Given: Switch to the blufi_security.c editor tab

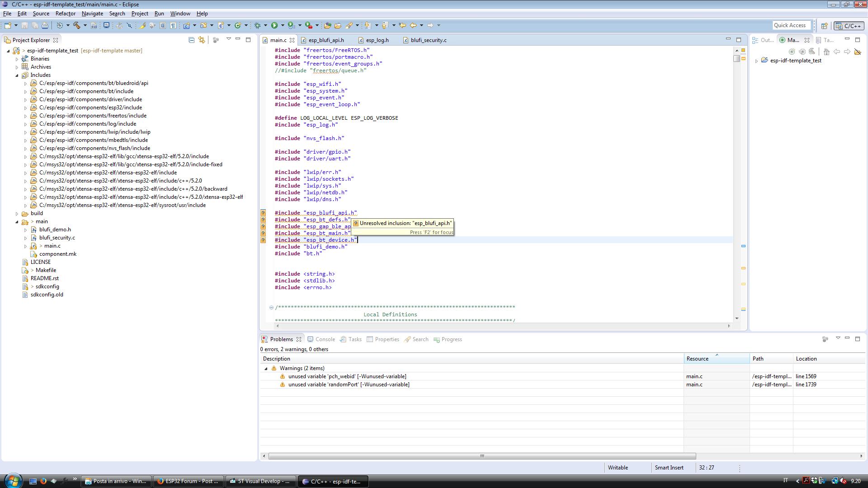Looking at the screenshot, I should pyautogui.click(x=429, y=40).
